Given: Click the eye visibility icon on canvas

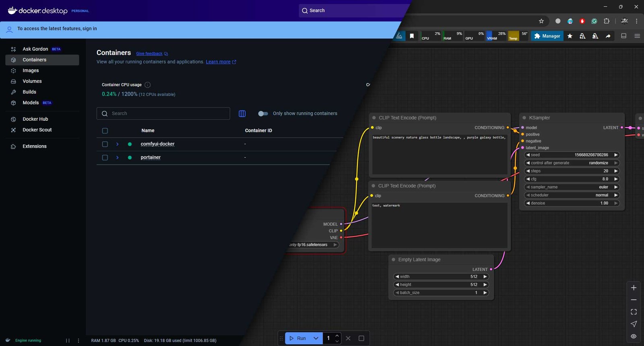Looking at the screenshot, I should point(634,336).
